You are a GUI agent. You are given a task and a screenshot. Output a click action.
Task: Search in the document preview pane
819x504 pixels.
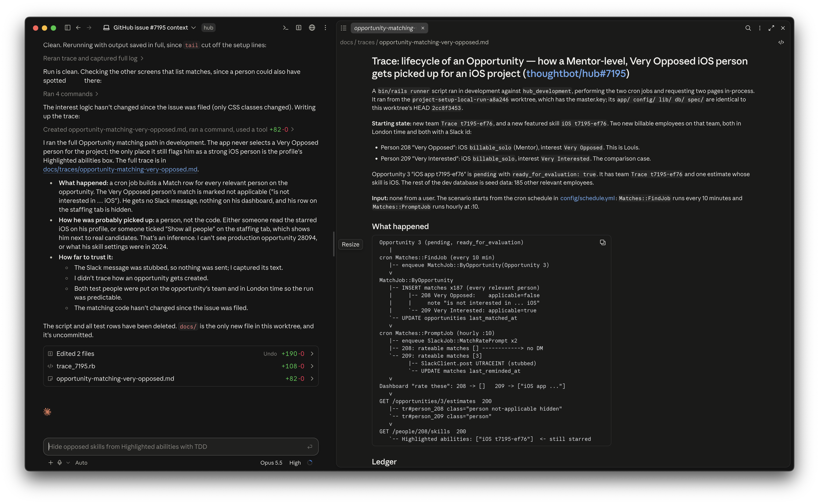click(748, 28)
